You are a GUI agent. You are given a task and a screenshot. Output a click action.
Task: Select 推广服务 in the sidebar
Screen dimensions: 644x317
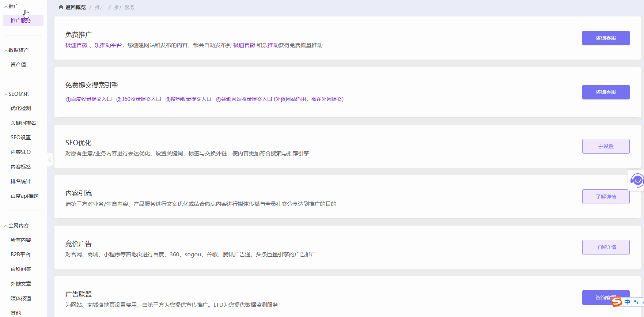point(23,20)
